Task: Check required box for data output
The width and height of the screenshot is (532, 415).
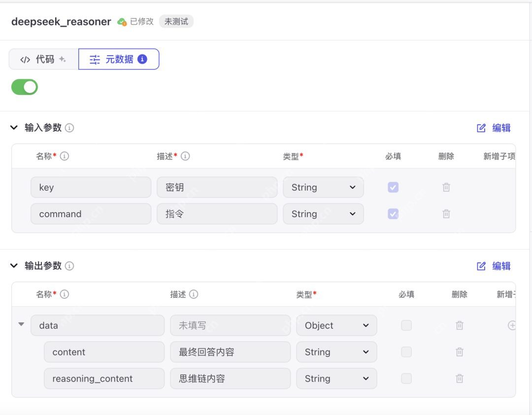Action: 406,325
